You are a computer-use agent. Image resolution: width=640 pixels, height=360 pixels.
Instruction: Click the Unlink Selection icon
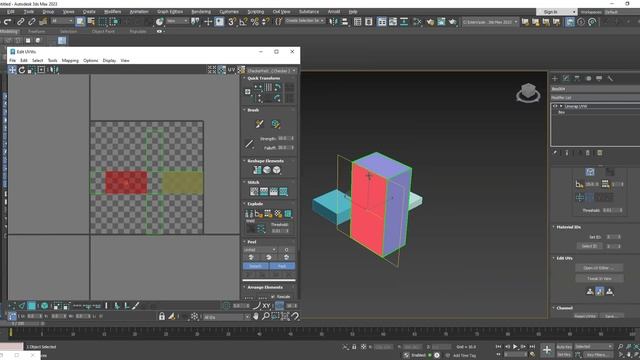coord(31,22)
